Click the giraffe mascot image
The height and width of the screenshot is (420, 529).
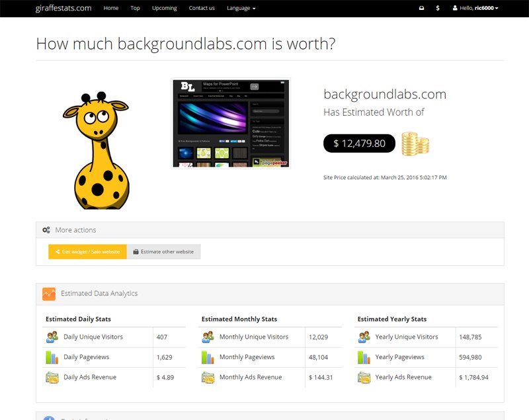point(97,150)
